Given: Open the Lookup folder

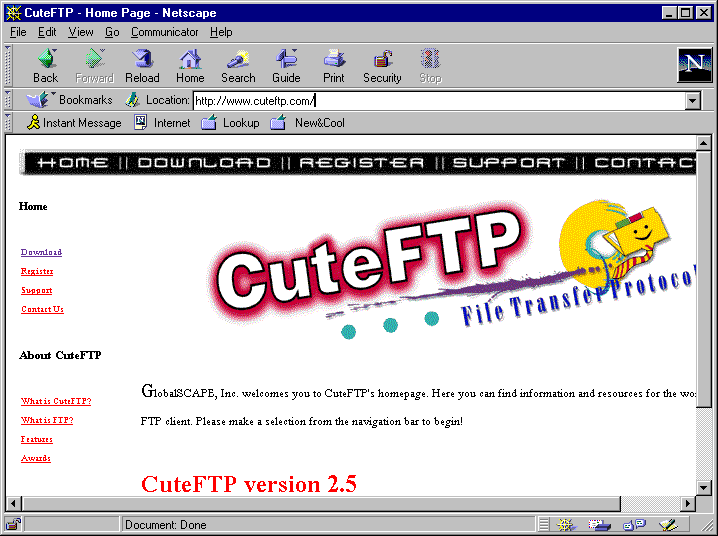Looking at the screenshot, I should [230, 123].
